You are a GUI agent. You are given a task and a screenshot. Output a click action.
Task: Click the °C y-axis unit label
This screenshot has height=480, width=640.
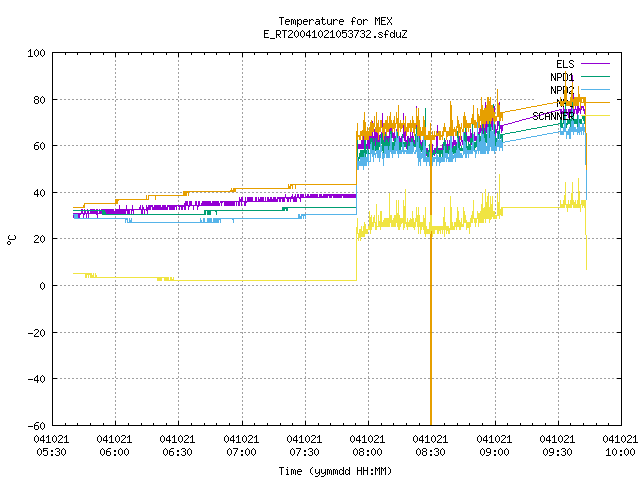pos(12,240)
